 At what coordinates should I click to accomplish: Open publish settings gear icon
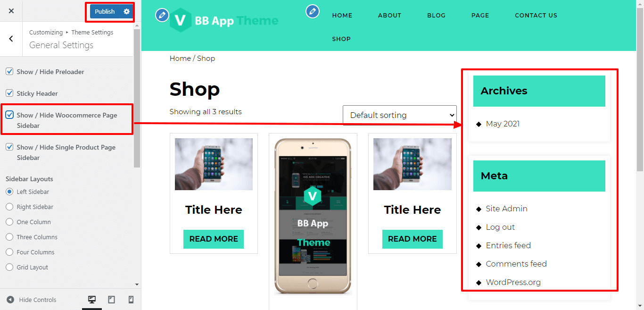click(126, 11)
